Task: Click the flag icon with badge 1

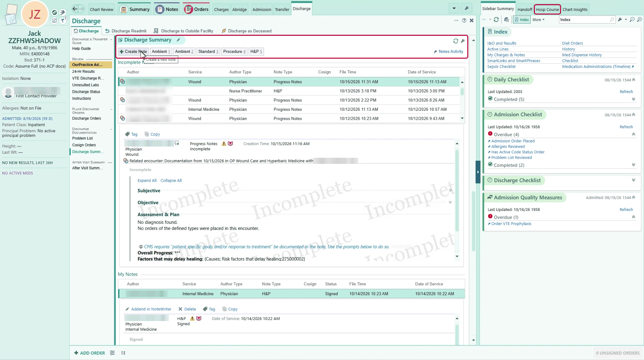Action: (63, 20)
